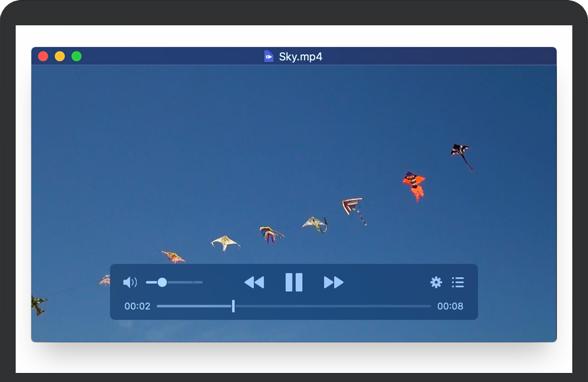Screen dimensions: 588x382
Task: Click the bright orange kite in the video
Action: click(x=414, y=186)
